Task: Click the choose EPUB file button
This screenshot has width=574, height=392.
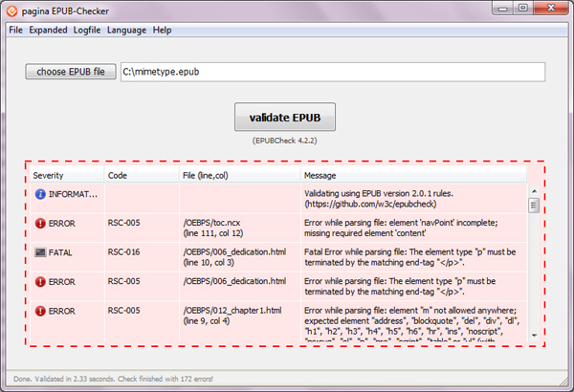Action: click(71, 72)
